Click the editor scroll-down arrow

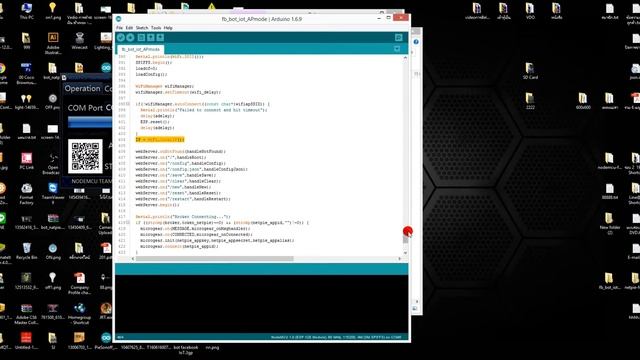point(405,253)
